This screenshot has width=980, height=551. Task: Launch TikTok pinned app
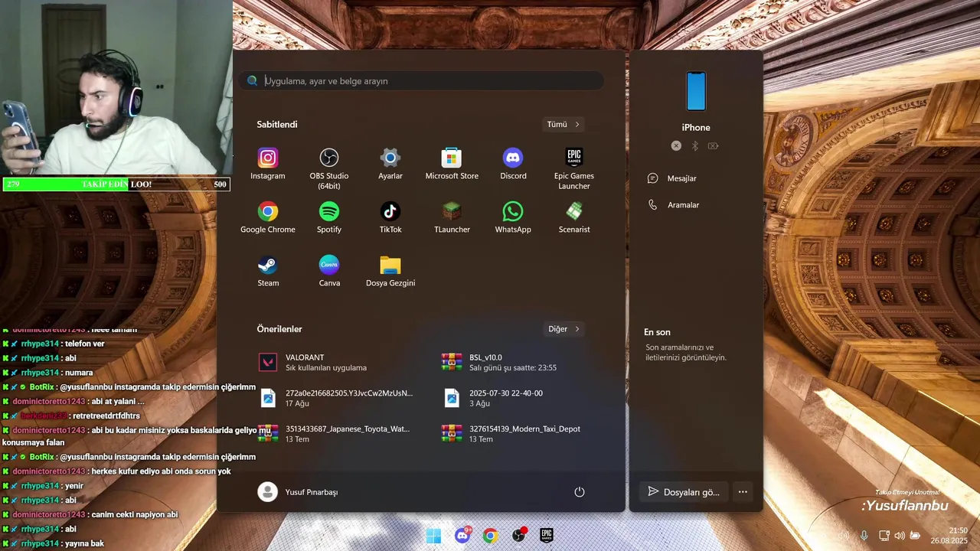pyautogui.click(x=390, y=218)
